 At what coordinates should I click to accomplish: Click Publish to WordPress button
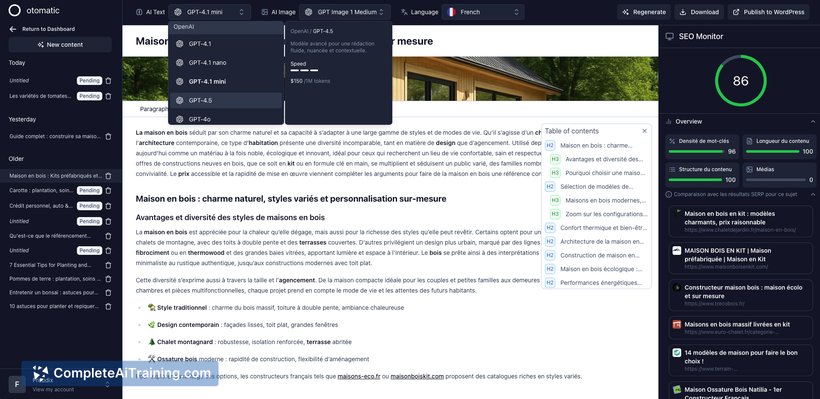click(x=769, y=12)
